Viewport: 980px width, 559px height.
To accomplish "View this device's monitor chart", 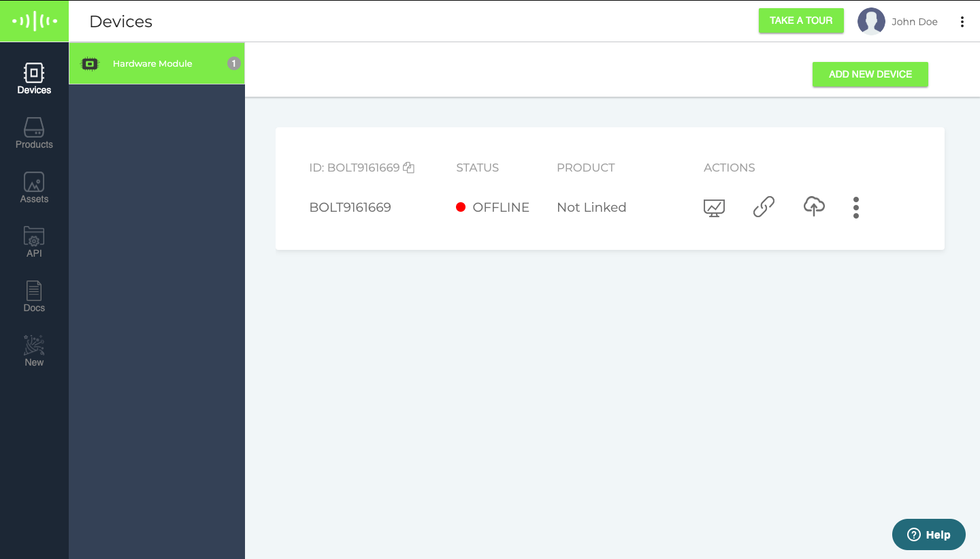I will point(714,207).
